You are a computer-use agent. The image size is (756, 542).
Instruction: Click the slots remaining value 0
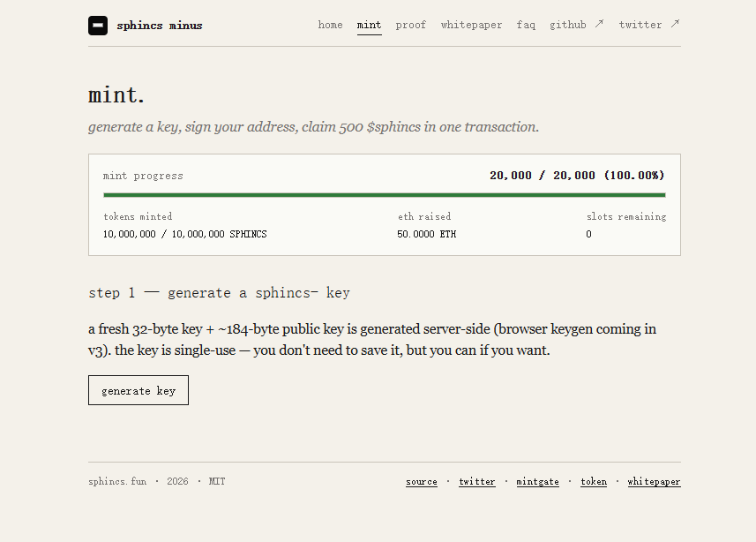588,234
